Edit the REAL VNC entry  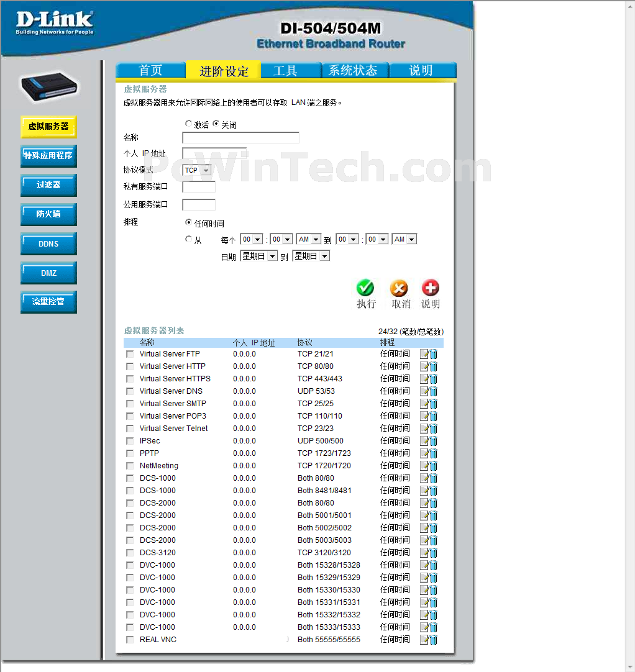[424, 640]
